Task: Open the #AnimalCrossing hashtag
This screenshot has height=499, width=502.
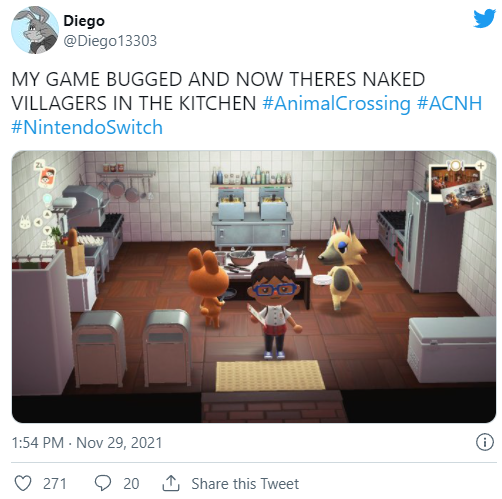Action: [336, 103]
